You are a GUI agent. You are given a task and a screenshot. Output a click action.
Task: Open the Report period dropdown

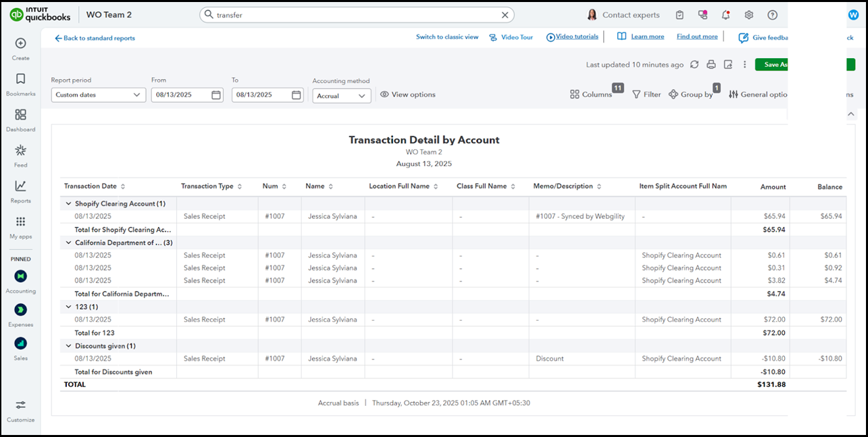[99, 95]
